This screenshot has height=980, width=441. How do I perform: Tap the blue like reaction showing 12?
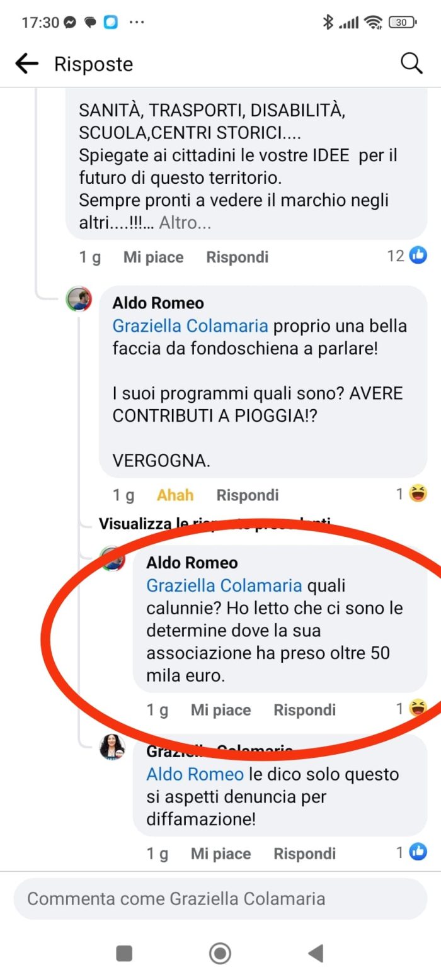[418, 256]
